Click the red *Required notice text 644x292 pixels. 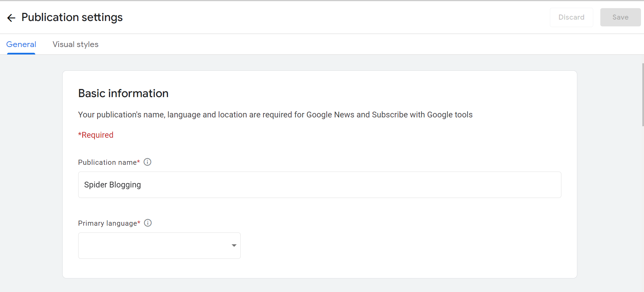point(96,135)
